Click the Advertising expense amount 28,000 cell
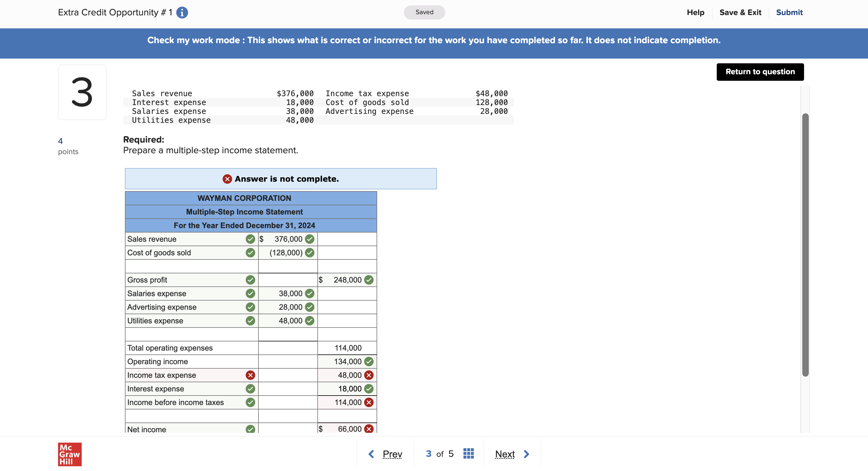Viewport: 868px width, 471px height. [x=288, y=307]
